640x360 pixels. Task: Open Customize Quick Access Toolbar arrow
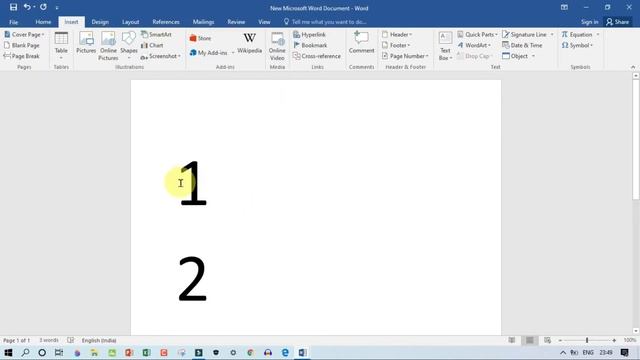[x=57, y=8]
